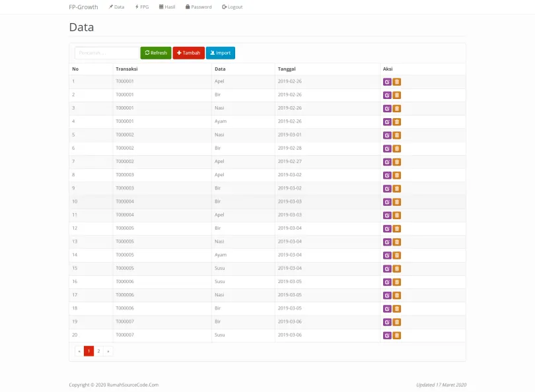The width and height of the screenshot is (535, 392).
Task: Click the FP-Growth brand link
Action: (x=83, y=7)
